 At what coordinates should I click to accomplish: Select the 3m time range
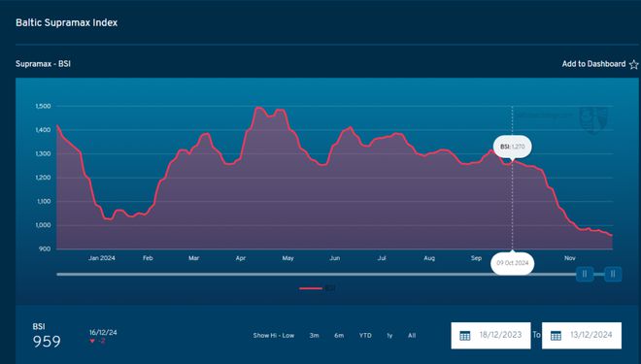click(x=314, y=336)
